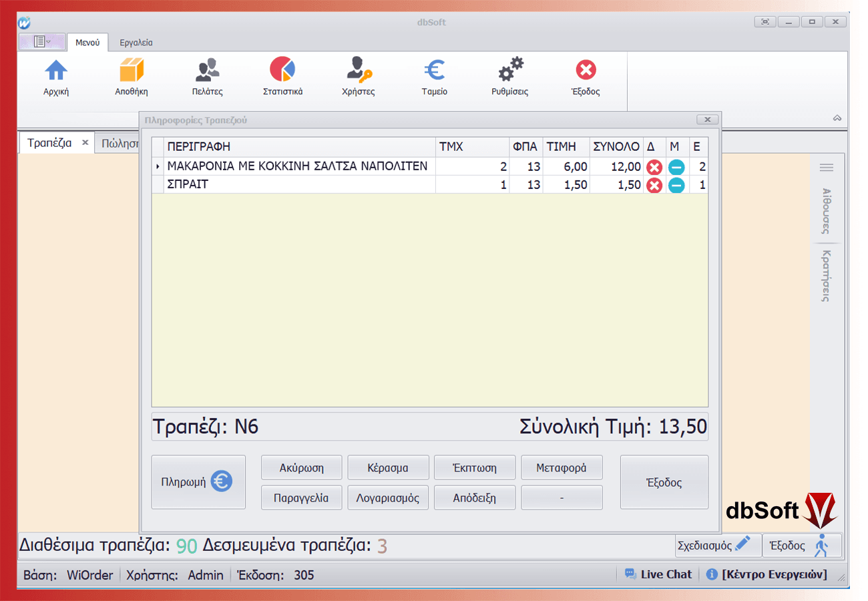Open Αποθήκη warehouse box icon
This screenshot has height=601, width=868.
[131, 71]
